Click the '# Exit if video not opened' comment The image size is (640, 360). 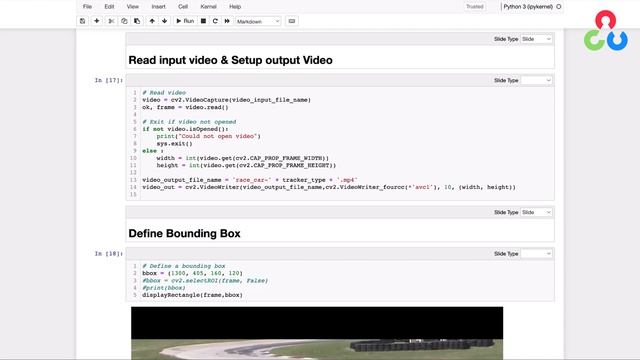[x=189, y=122]
